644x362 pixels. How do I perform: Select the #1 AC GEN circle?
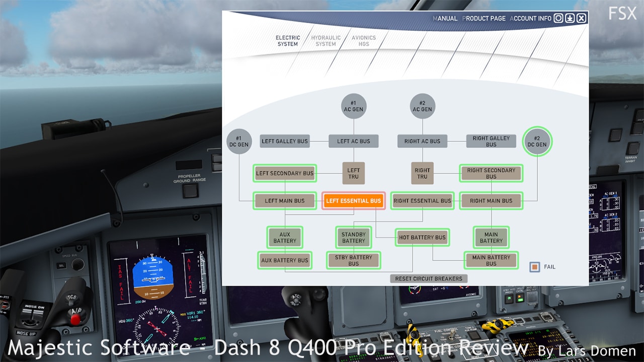pos(353,106)
